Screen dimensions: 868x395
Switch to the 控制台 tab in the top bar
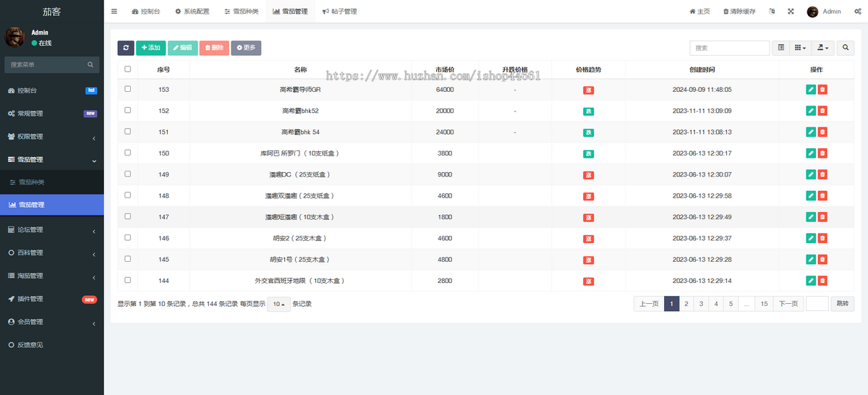point(146,12)
